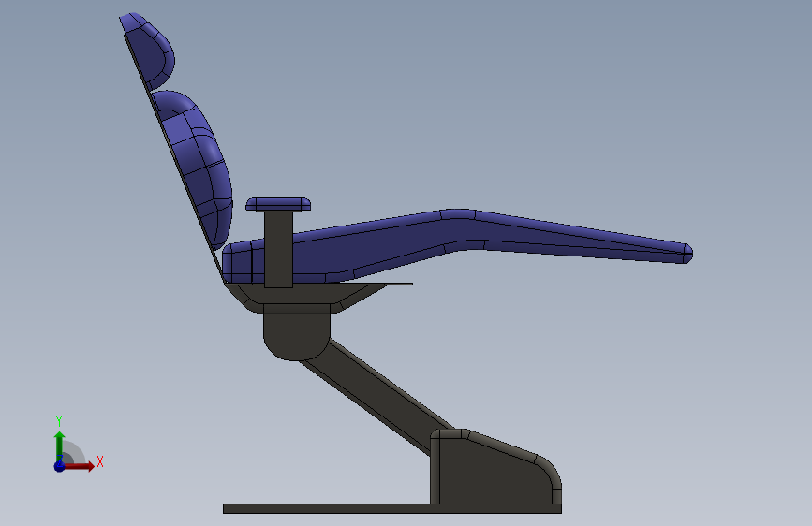
Task: Click the red X axis arrow of the triad
Action: (78, 466)
